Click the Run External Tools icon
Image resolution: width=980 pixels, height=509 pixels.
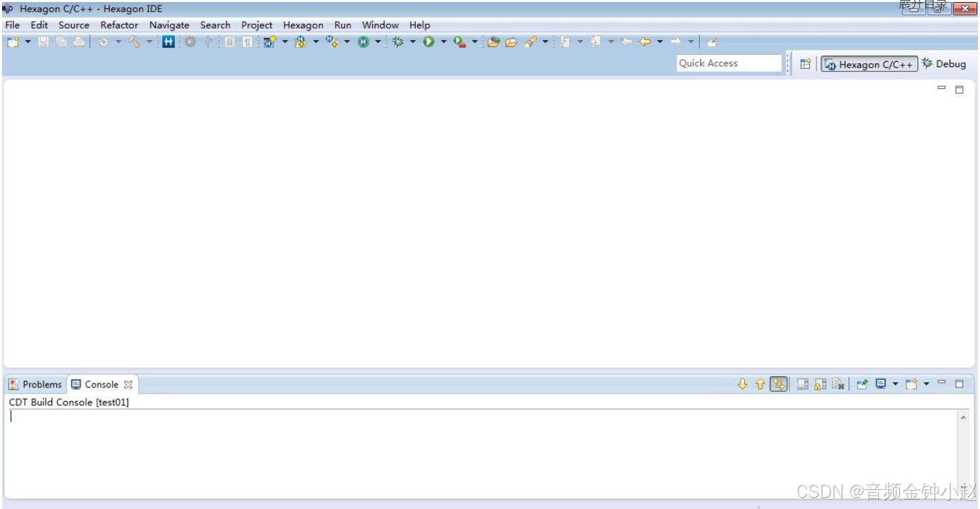coord(460,42)
